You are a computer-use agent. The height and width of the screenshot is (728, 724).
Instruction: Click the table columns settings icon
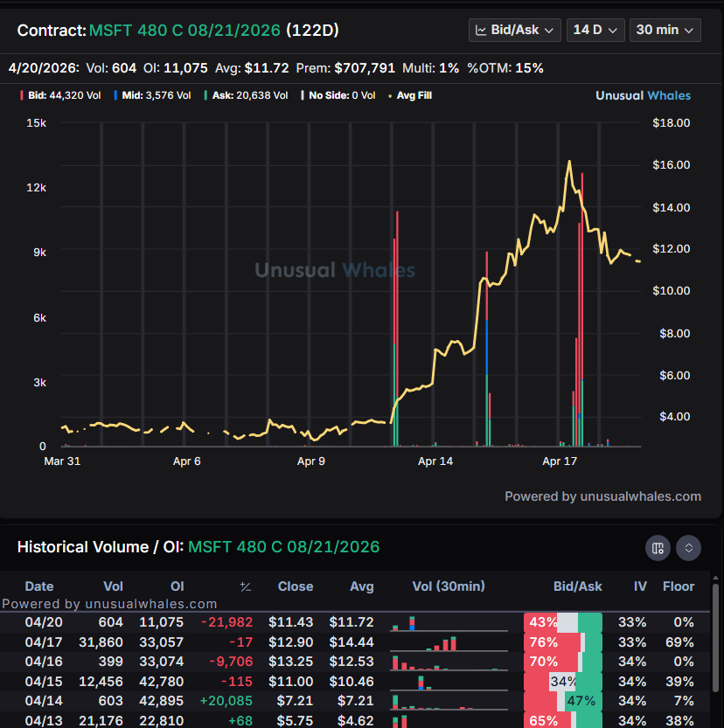pos(658,548)
